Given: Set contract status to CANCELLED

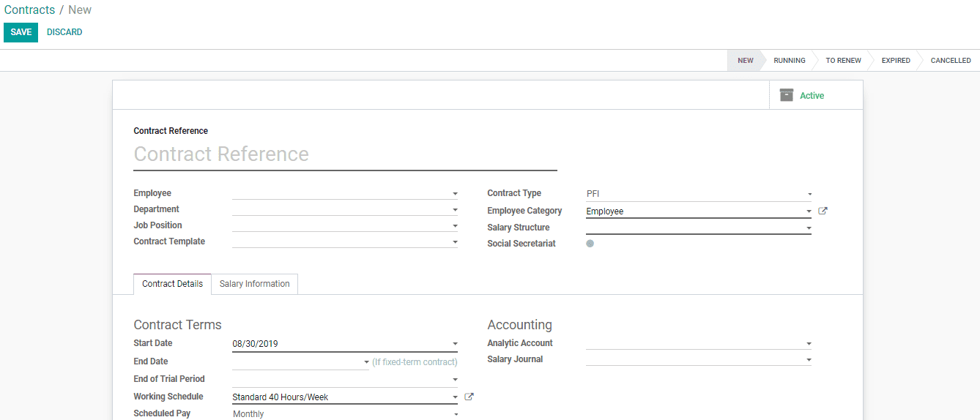Looking at the screenshot, I should pos(951,61).
